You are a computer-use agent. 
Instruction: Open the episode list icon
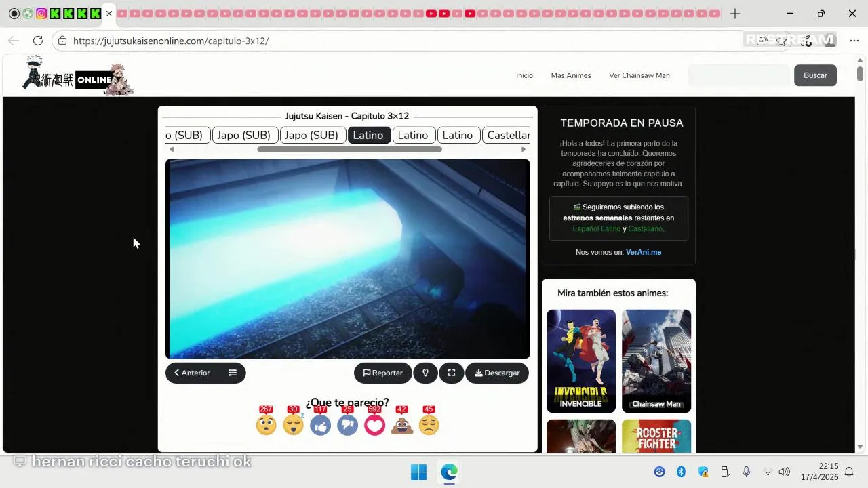point(233,373)
